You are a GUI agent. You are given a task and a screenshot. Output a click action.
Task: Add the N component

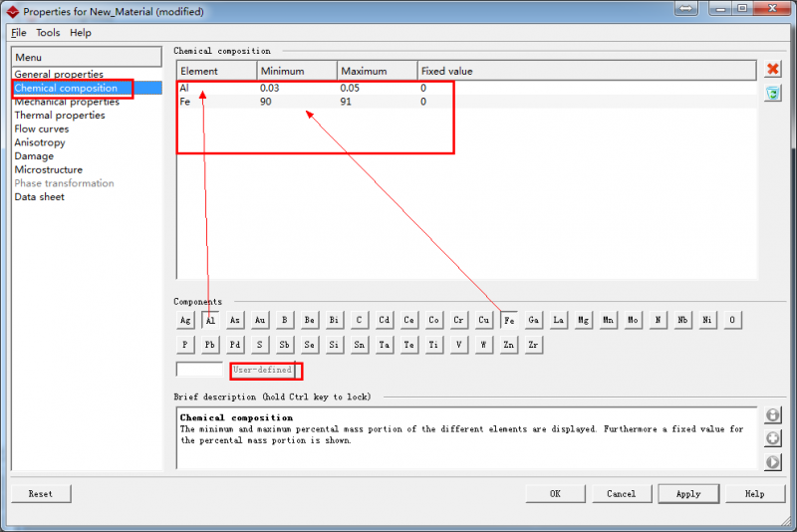click(658, 320)
